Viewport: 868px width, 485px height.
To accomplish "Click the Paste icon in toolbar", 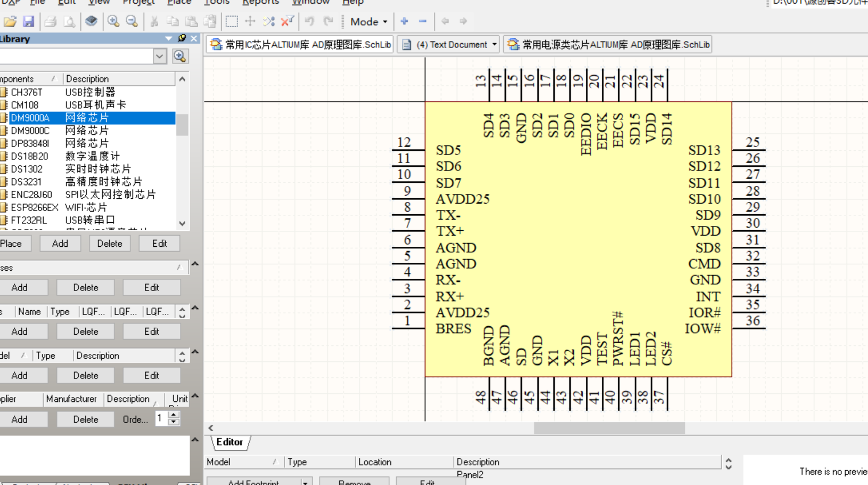I will pyautogui.click(x=191, y=21).
